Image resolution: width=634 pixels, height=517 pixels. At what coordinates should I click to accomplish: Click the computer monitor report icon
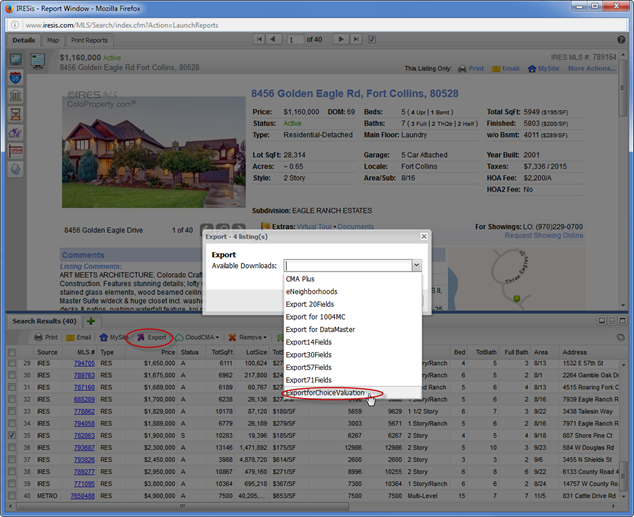click(x=38, y=61)
